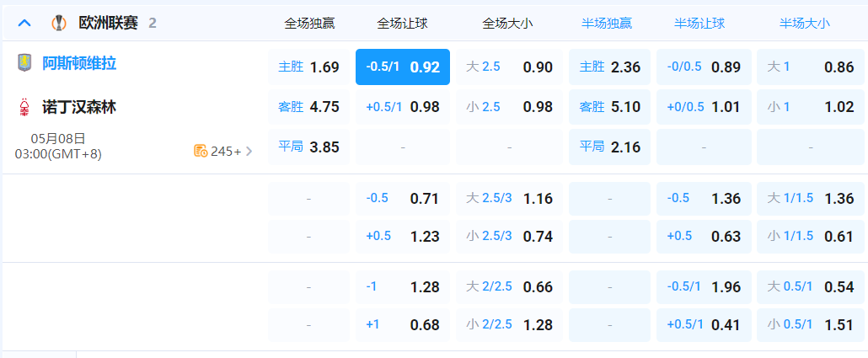The height and width of the screenshot is (358, 868).
Task: Bet on 大 2/2.5 at 0.66
Action: [509, 286]
